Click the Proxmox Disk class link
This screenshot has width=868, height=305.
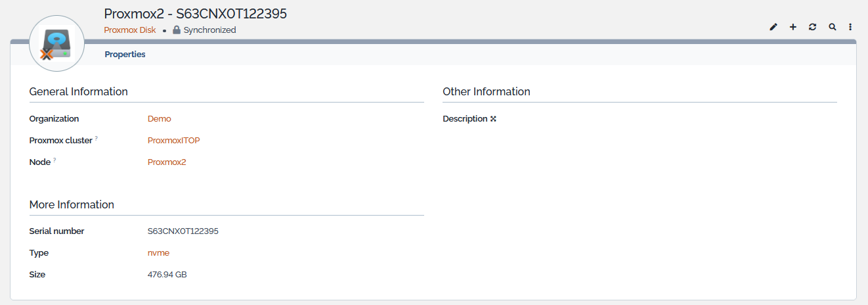[130, 30]
